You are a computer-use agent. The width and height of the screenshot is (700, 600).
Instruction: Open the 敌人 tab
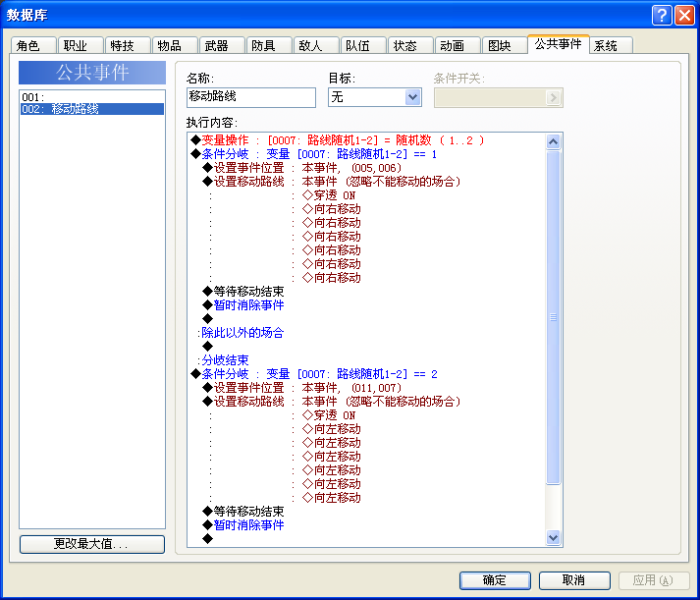pos(316,45)
